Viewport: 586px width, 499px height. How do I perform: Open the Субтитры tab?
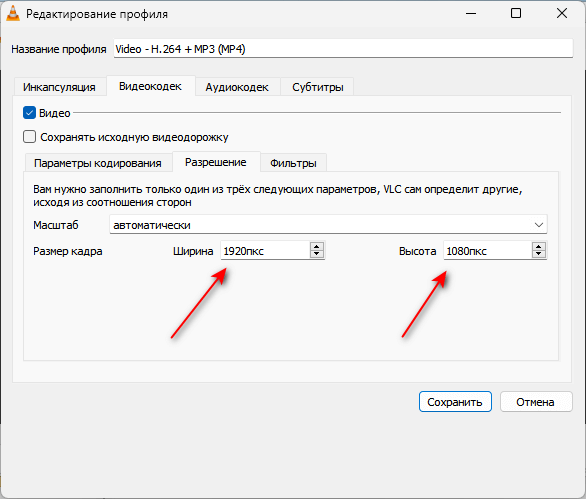318,87
